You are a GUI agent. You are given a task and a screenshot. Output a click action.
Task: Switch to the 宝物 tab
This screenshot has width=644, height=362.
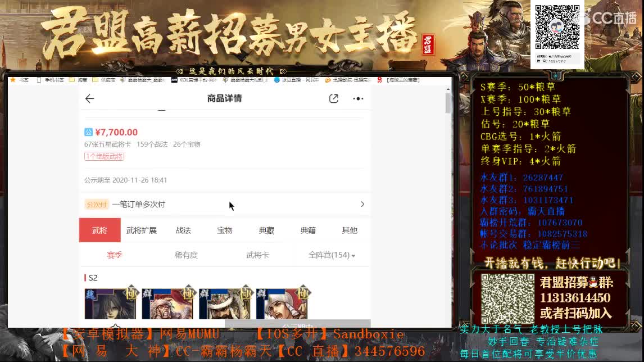tap(225, 230)
